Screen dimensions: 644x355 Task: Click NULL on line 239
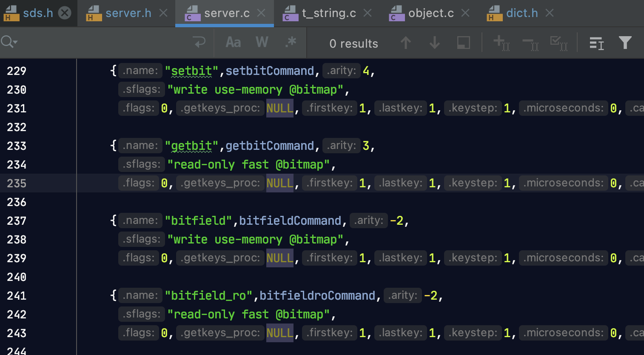(280, 258)
